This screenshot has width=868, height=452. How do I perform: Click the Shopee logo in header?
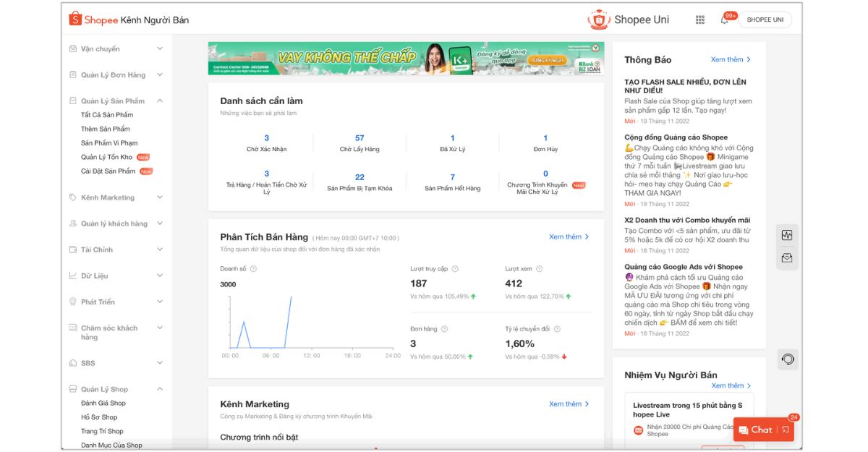point(93,20)
